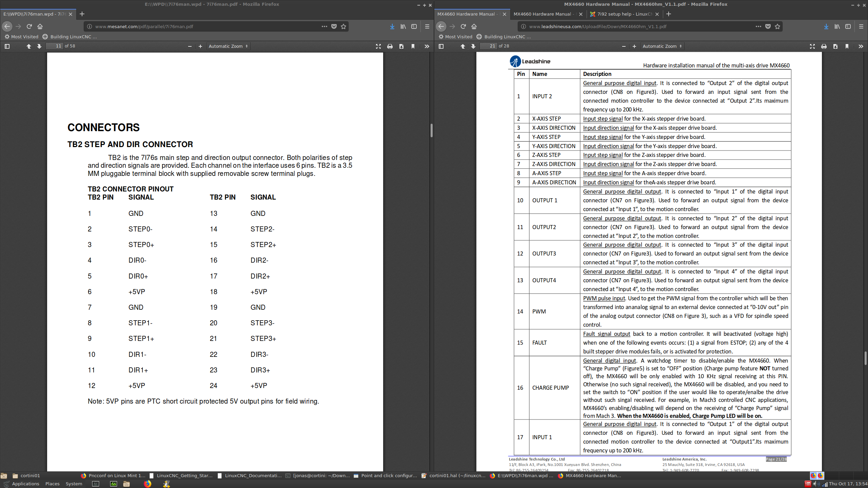868x488 pixels.
Task: Open Most Visited bookmarks in left window
Action: pyautogui.click(x=21, y=37)
